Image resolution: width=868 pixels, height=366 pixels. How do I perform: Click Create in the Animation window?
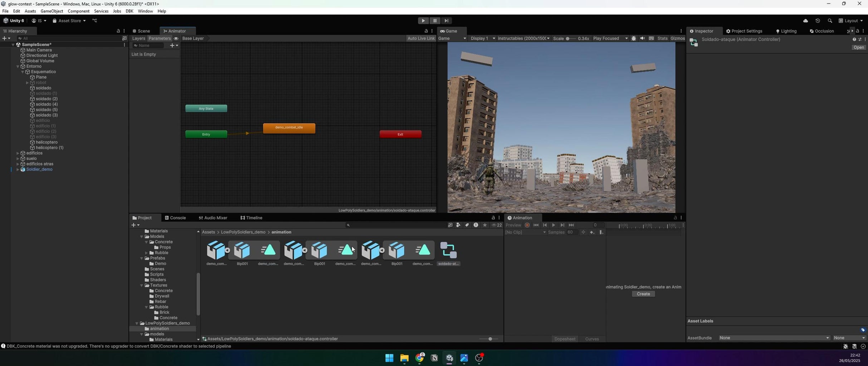643,294
